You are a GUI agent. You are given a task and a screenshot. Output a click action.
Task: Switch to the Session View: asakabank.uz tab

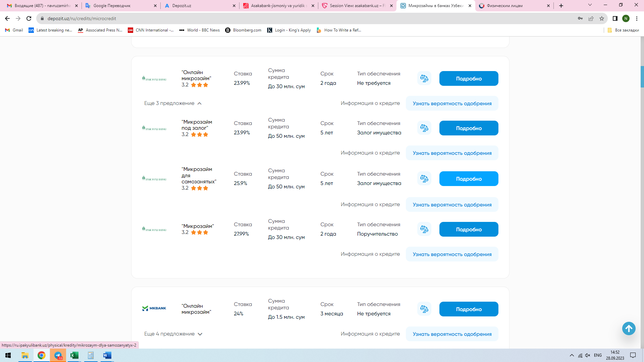point(357,6)
